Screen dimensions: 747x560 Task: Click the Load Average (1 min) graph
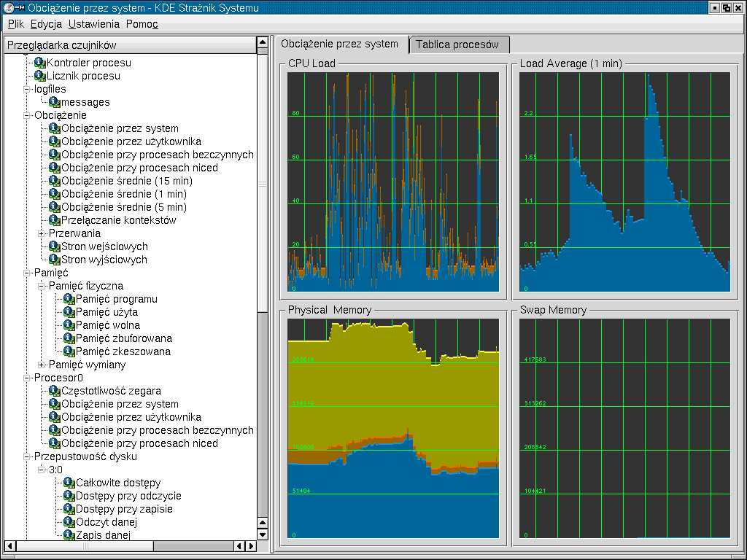pos(624,182)
